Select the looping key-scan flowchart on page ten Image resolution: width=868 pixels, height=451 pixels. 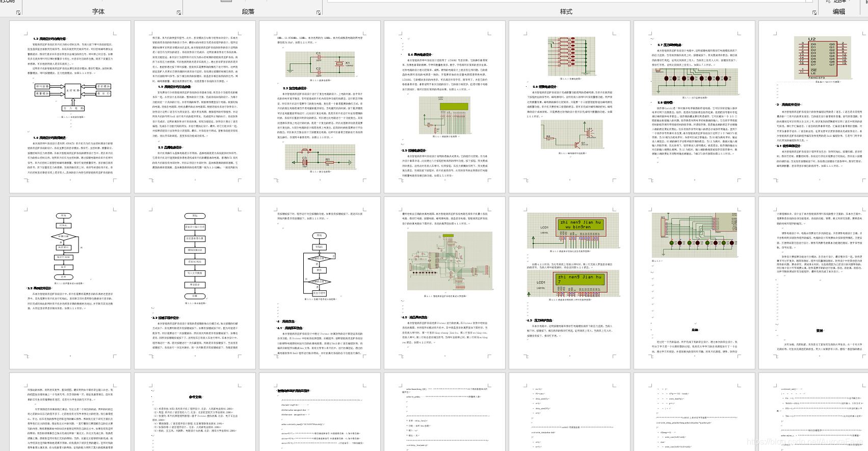pos(320,264)
